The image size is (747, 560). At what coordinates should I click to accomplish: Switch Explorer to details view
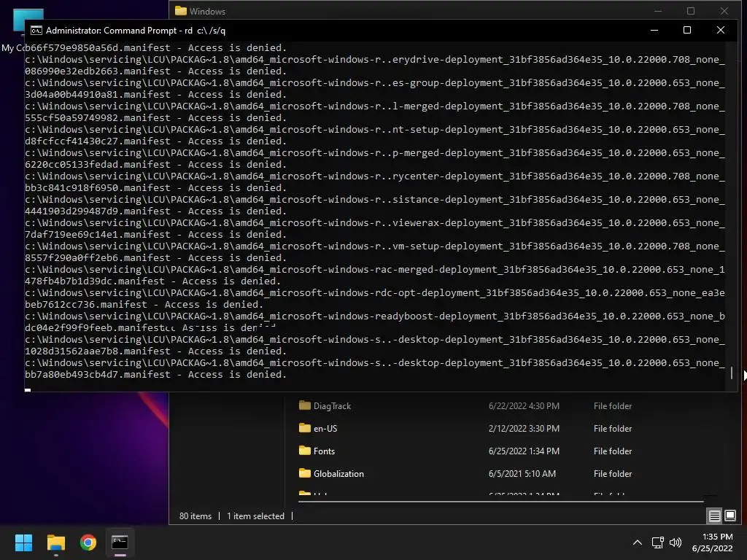715,516
